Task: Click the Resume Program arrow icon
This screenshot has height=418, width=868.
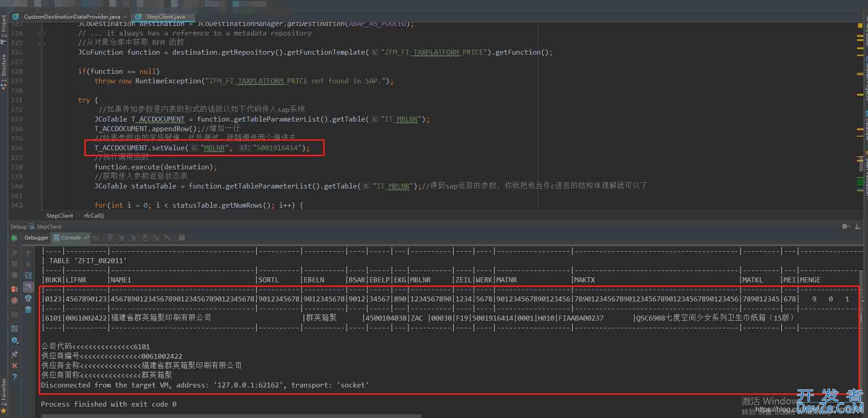Action: [x=15, y=252]
